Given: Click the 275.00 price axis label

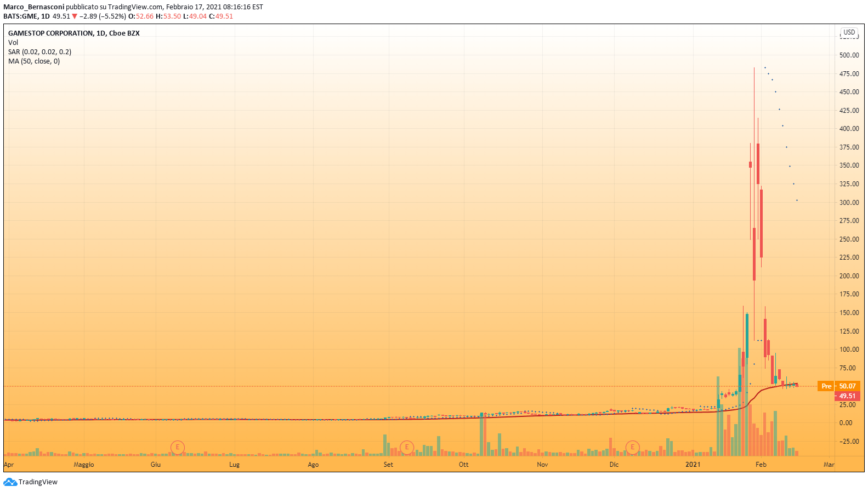Looking at the screenshot, I should tap(849, 221).
